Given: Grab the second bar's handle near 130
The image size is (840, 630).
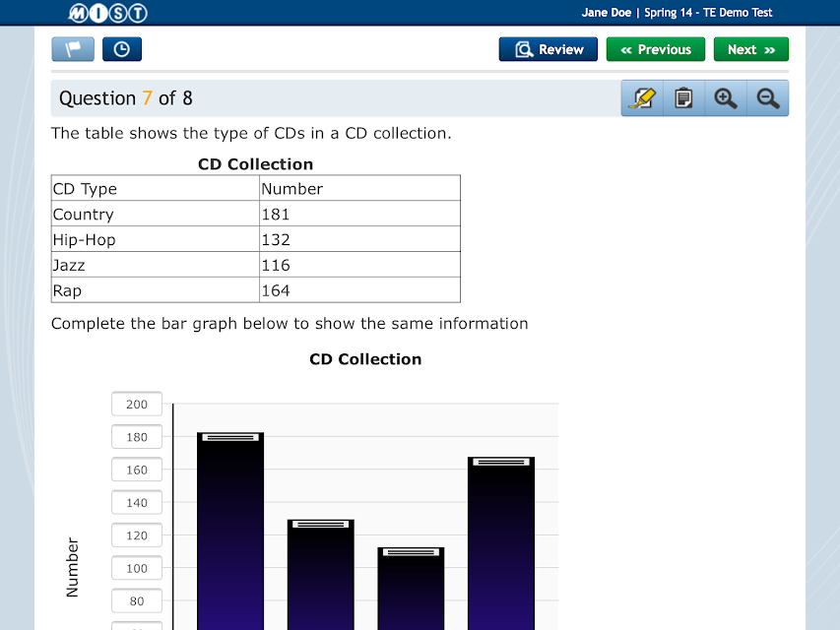Looking at the screenshot, I should (320, 525).
